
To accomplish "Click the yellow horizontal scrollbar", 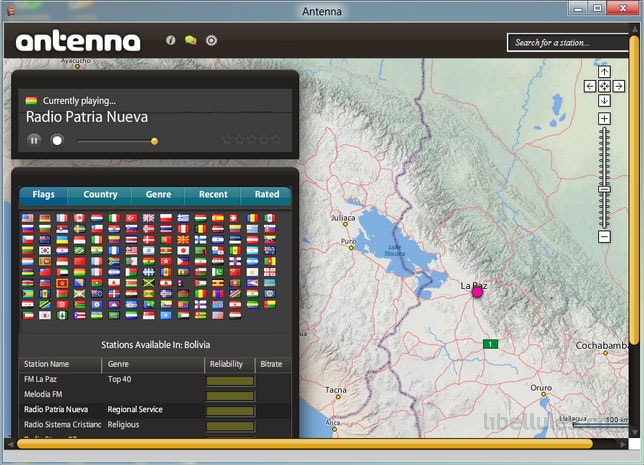I will click(x=304, y=444).
